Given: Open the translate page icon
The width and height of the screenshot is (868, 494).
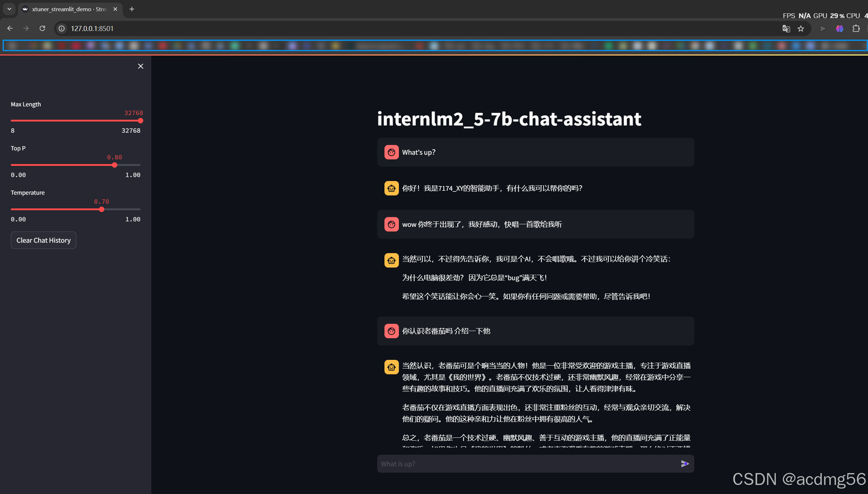Looking at the screenshot, I should pos(786,28).
